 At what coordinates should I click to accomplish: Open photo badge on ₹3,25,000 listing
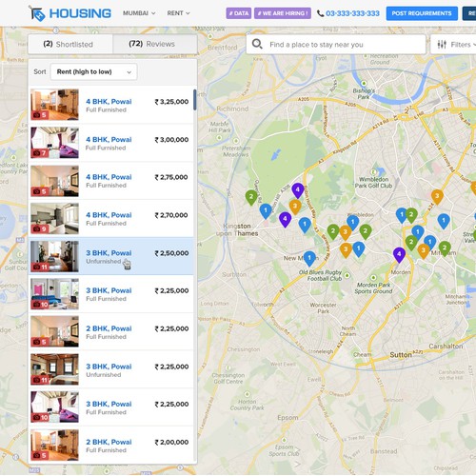[x=40, y=115]
